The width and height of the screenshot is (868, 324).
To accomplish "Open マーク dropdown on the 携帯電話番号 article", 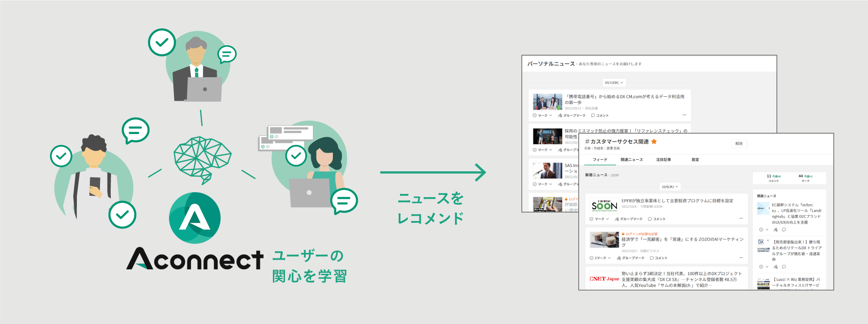I will point(542,115).
